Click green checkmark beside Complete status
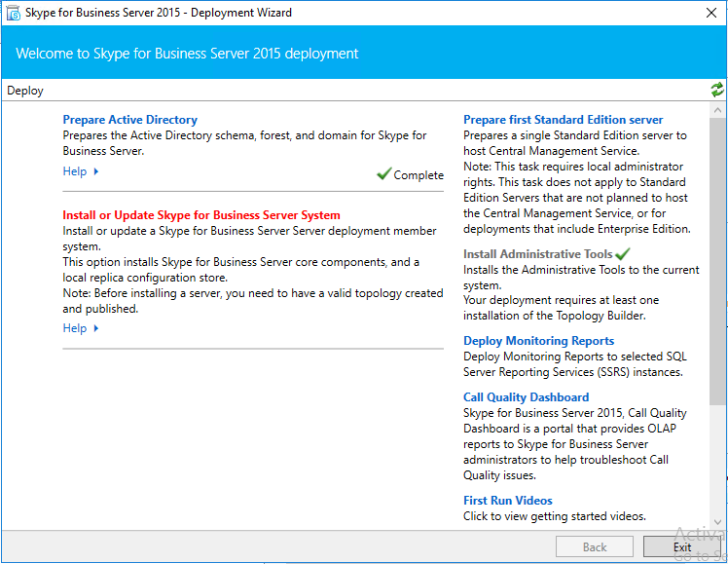728x564 pixels. (384, 173)
